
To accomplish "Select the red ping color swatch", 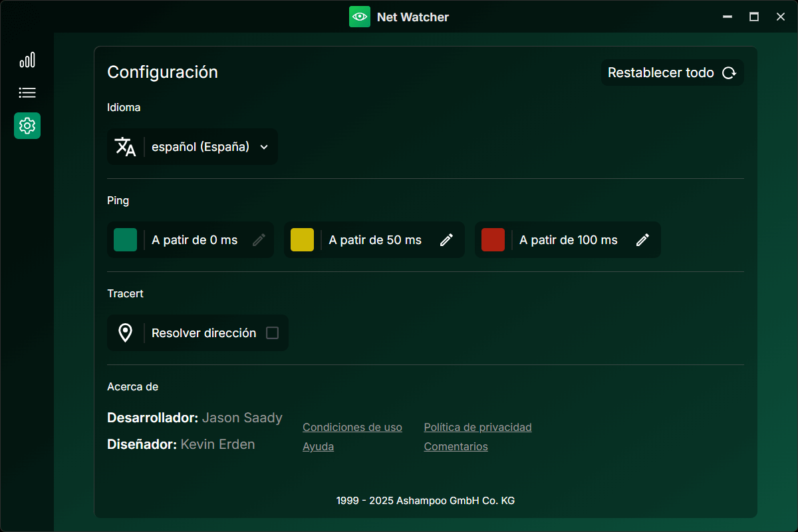I will point(493,240).
